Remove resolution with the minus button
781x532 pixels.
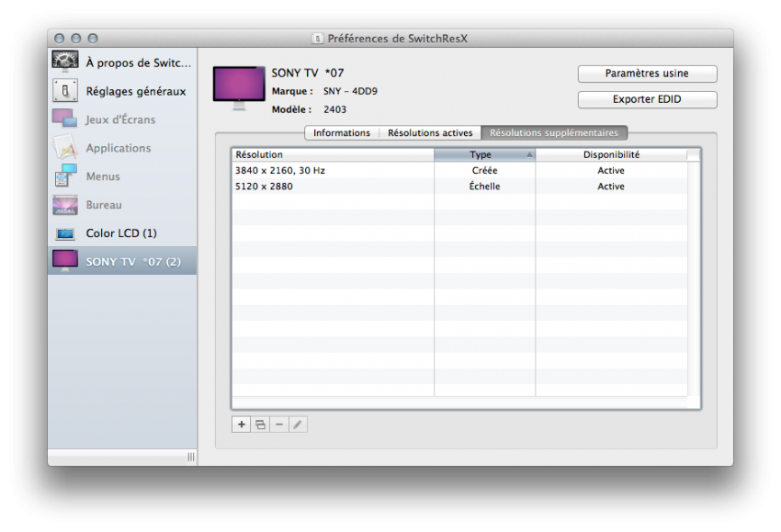click(279, 424)
